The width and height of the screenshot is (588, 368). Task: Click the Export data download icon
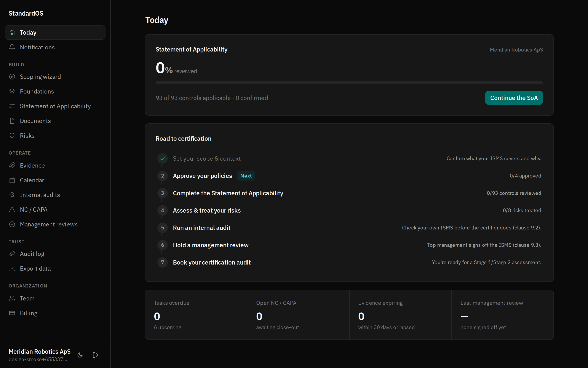(x=12, y=268)
